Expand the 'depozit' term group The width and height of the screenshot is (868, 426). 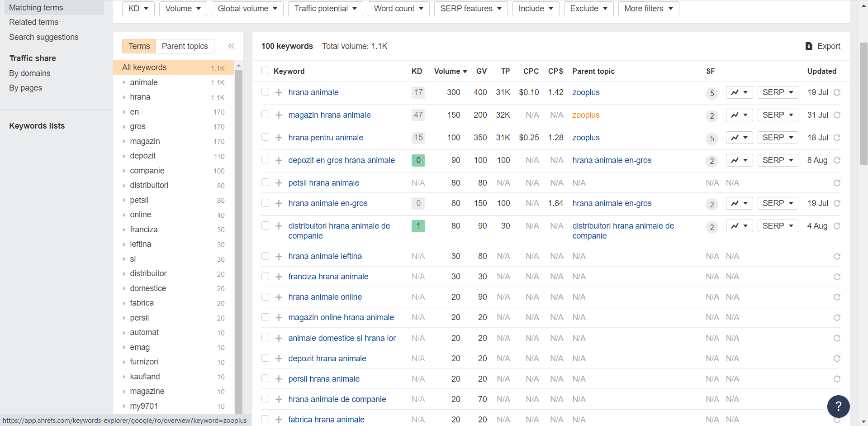(124, 156)
